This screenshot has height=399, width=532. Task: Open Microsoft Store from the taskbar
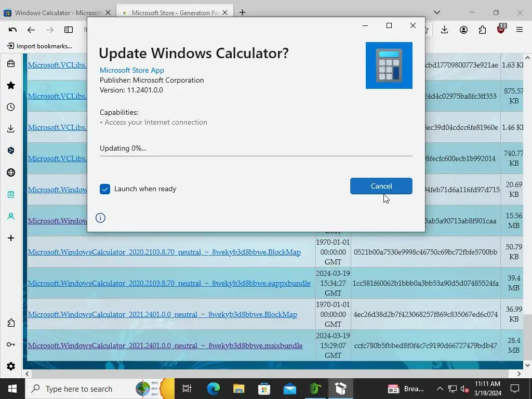pos(264,389)
